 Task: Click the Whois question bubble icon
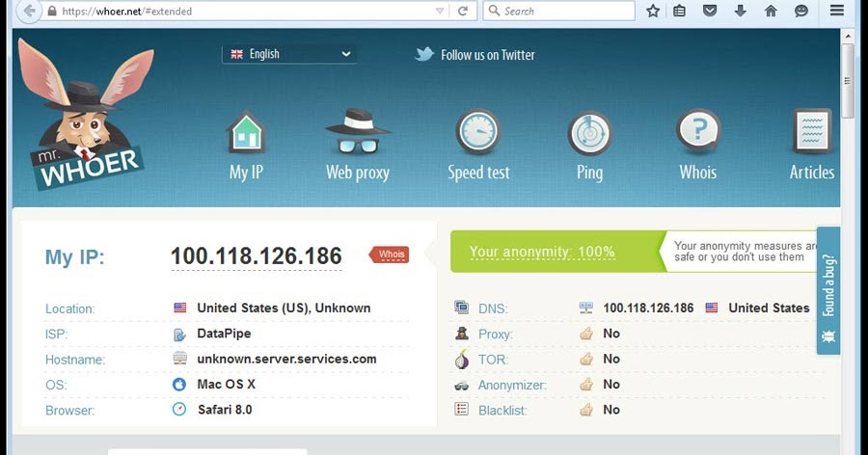point(698,132)
